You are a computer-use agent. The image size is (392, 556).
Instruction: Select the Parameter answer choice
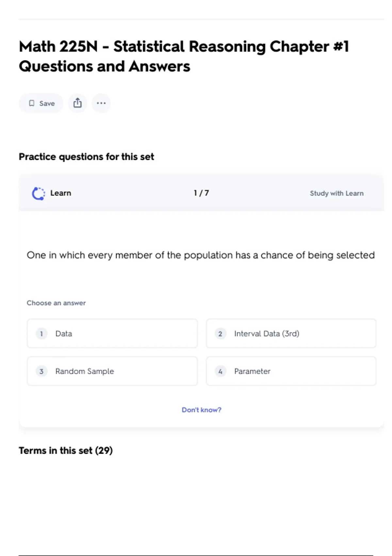point(291,371)
